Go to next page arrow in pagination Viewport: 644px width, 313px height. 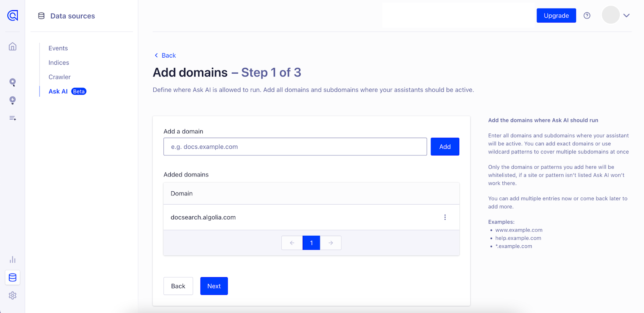[x=330, y=243]
